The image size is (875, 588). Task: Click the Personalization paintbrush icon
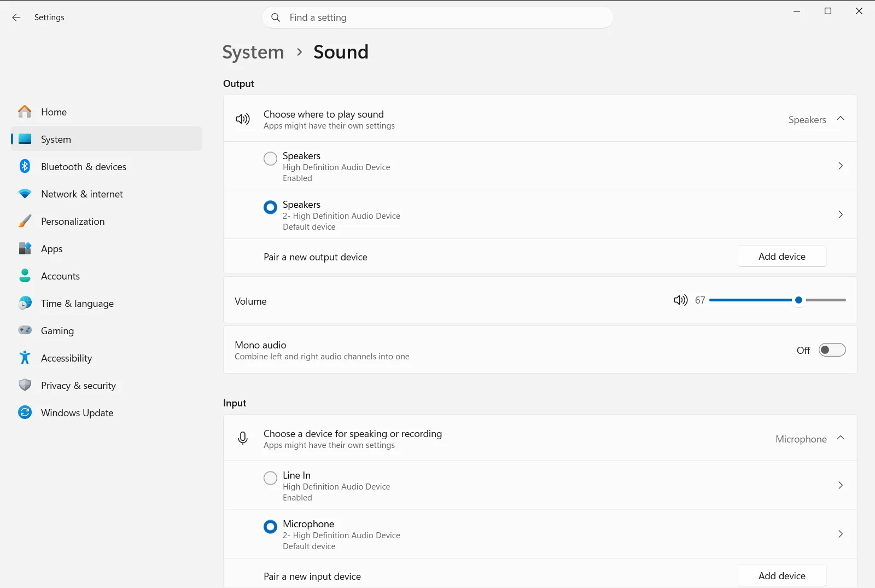click(x=25, y=221)
